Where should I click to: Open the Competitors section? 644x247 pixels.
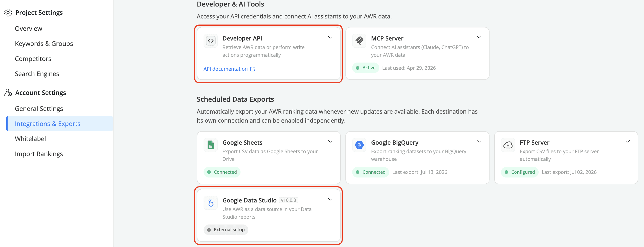33,59
